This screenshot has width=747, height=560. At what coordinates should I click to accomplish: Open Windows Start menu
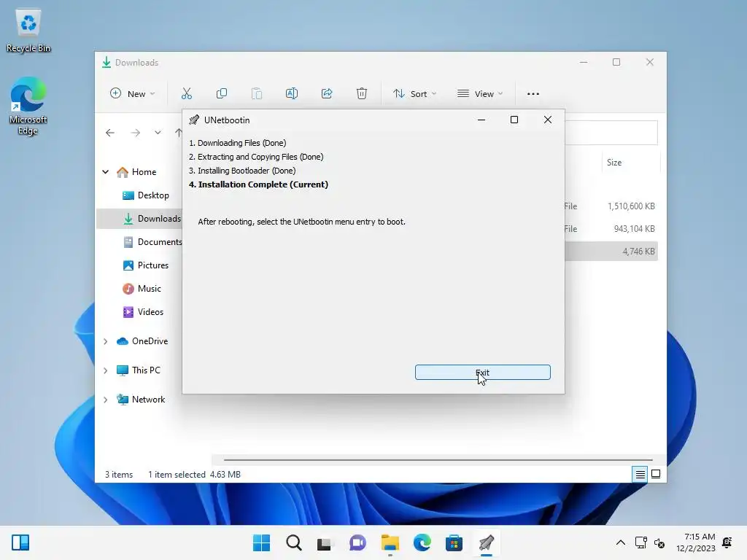[261, 542]
